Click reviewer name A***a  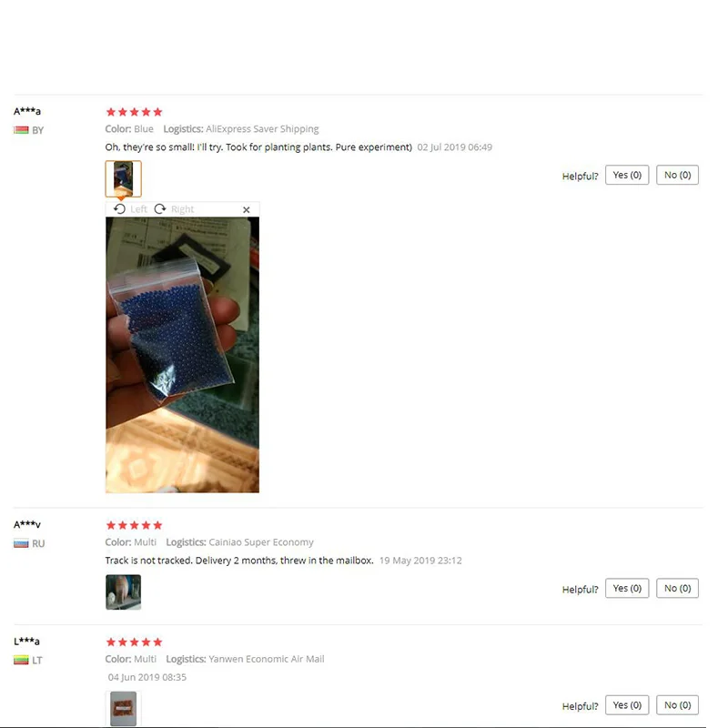click(27, 111)
